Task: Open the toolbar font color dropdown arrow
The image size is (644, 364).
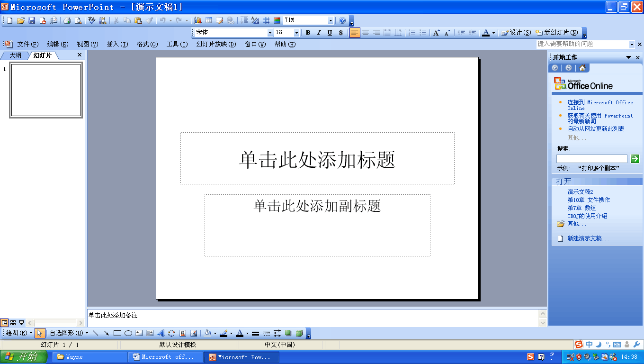Action: 493,33
